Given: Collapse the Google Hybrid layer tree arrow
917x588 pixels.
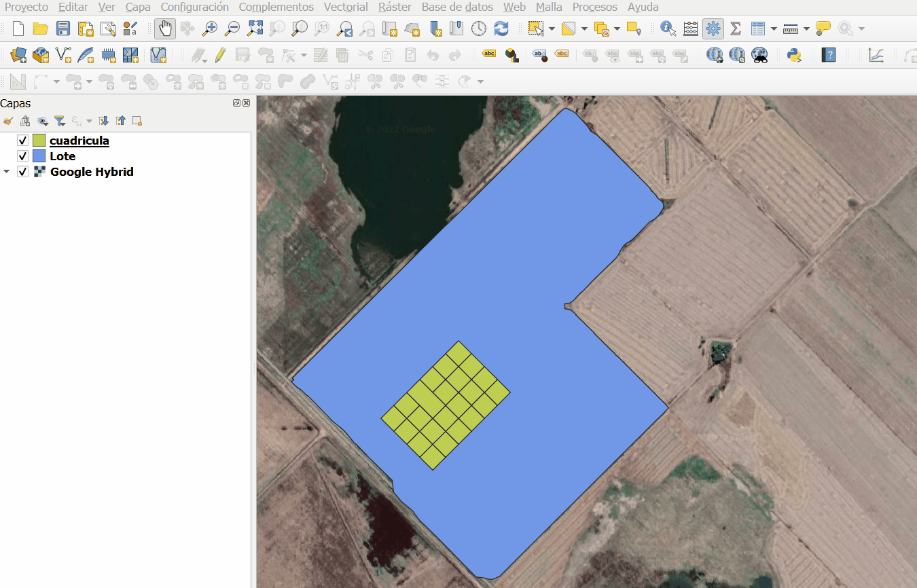Looking at the screenshot, I should pos(7,172).
